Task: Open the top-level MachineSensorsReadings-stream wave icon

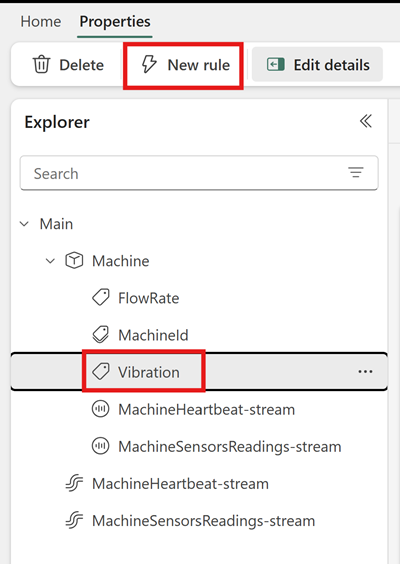Action: pyautogui.click(x=74, y=521)
